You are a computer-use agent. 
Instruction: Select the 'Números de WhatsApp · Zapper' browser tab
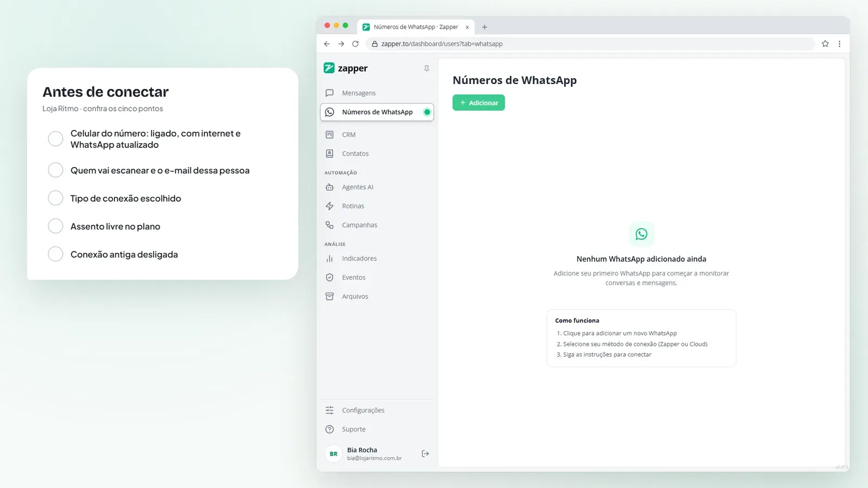tap(416, 27)
